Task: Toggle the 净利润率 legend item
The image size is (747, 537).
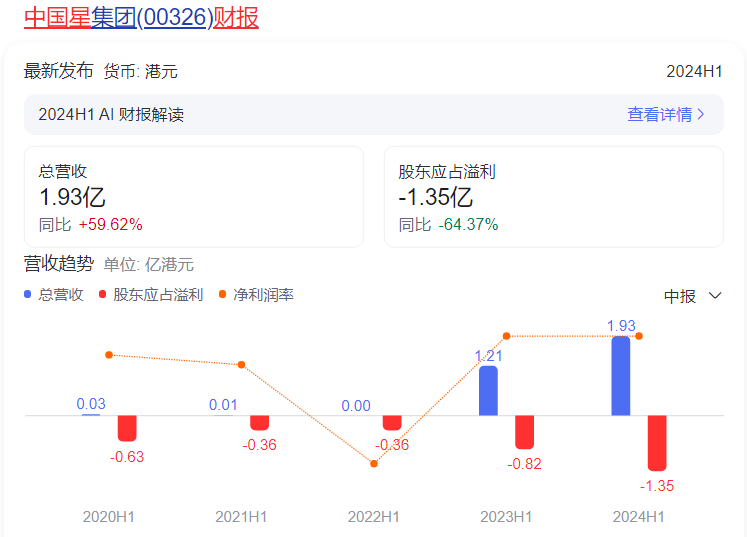Action: pos(256,294)
